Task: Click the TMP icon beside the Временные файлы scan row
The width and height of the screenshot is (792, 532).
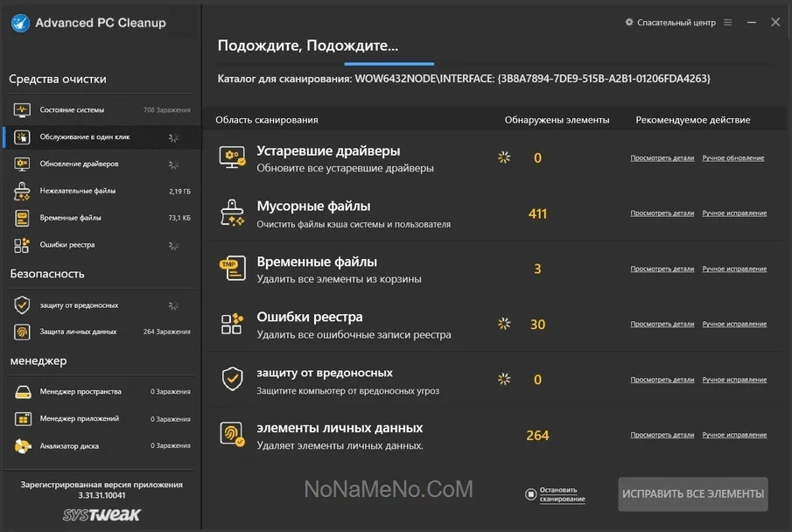Action: (233, 269)
